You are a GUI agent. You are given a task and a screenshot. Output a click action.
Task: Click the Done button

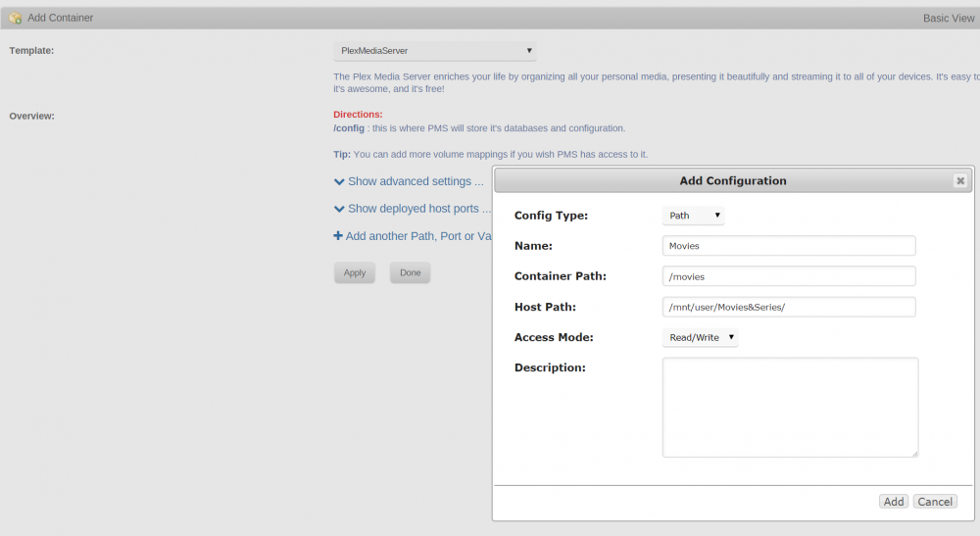coord(410,273)
